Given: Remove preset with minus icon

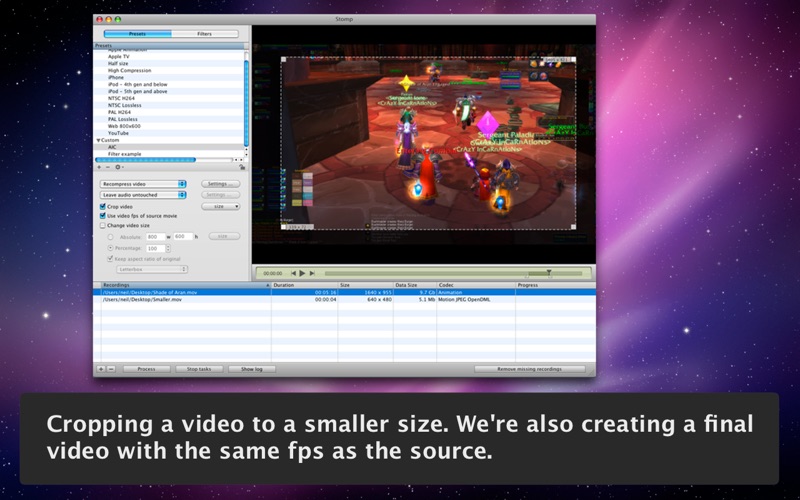Looking at the screenshot, I should coord(108,167).
